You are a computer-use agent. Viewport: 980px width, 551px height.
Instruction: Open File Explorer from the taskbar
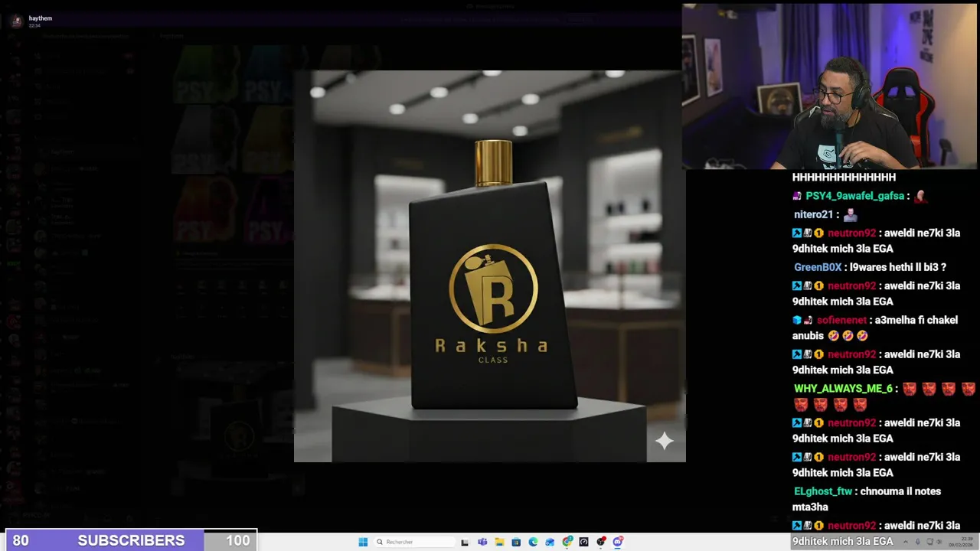tap(499, 542)
